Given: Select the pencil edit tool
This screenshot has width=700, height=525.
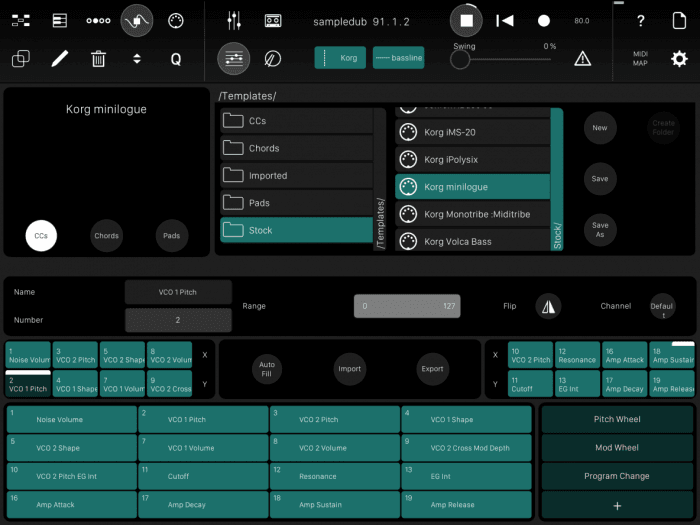Looking at the screenshot, I should [59, 58].
